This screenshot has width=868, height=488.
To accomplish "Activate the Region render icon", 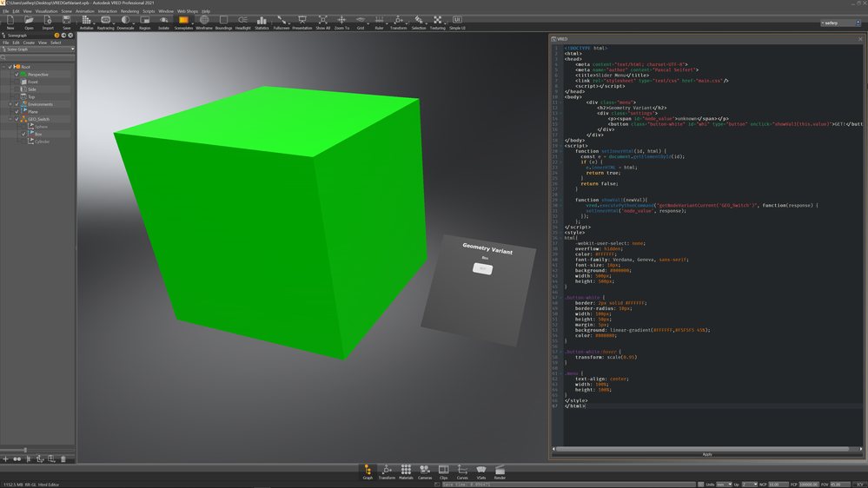I will pyautogui.click(x=144, y=21).
